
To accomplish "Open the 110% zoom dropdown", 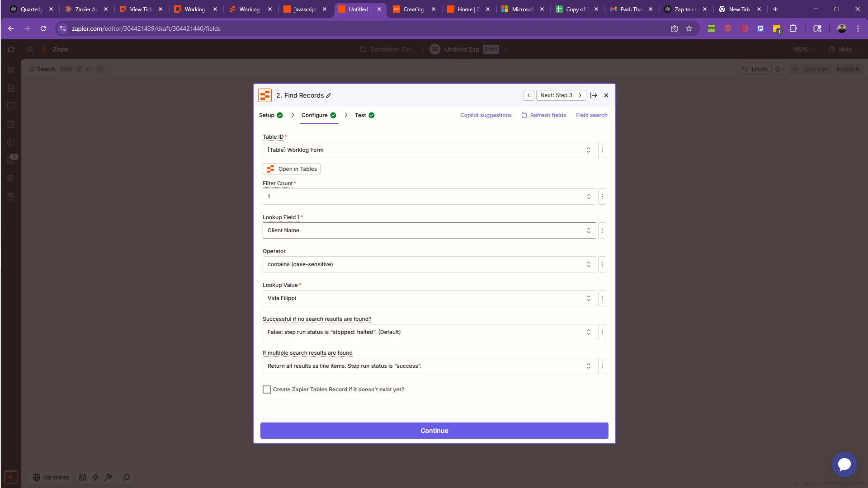I will click(804, 49).
